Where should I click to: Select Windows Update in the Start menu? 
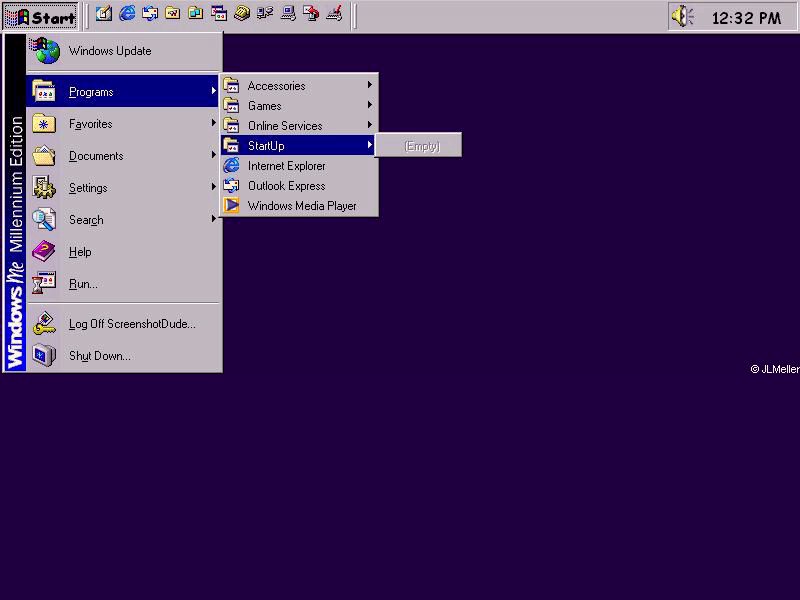124,51
